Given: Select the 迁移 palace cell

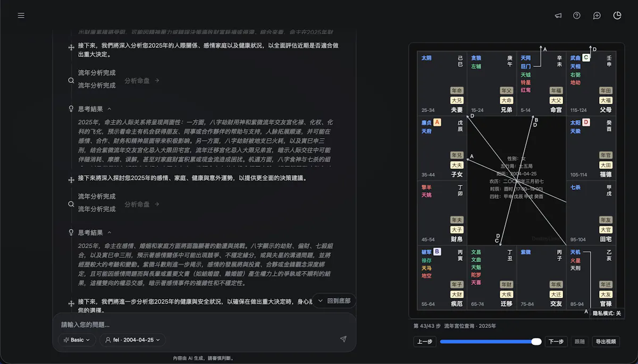Looking at the screenshot, I should pos(492,277).
